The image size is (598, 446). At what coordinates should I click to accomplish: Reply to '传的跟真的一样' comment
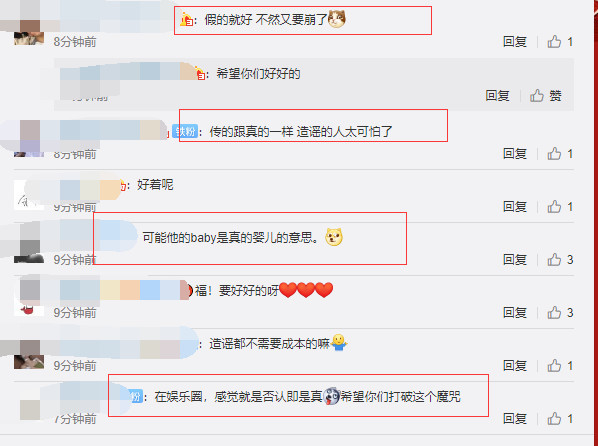514,154
